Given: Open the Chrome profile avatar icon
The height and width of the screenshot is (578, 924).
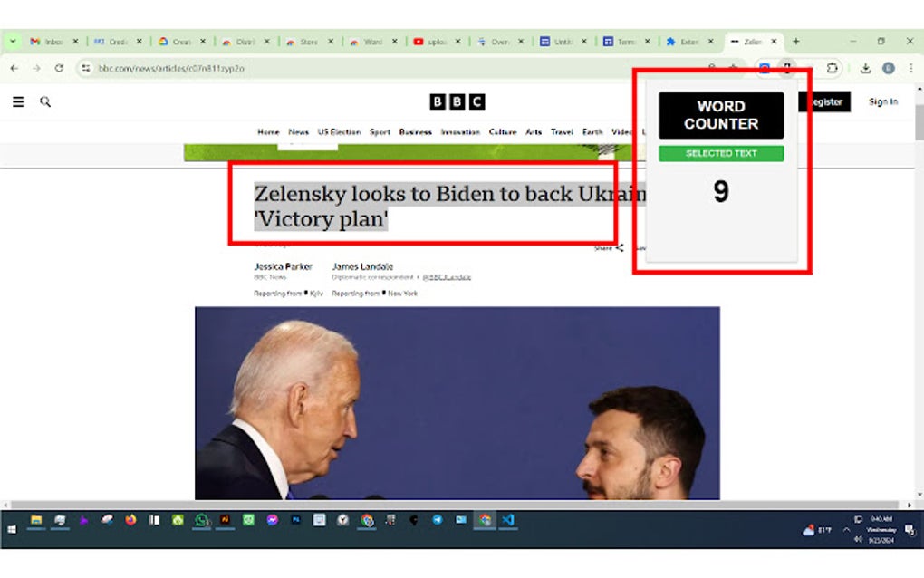Looking at the screenshot, I should (x=888, y=68).
